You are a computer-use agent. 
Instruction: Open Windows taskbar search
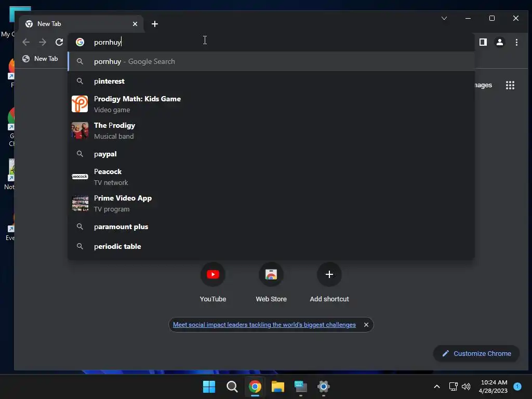pos(232,387)
